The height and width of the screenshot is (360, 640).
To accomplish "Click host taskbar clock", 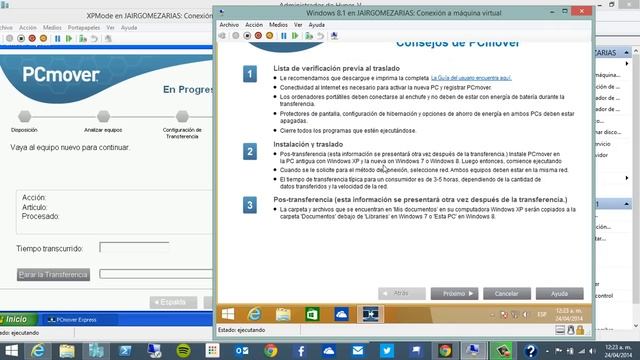I will [618, 351].
